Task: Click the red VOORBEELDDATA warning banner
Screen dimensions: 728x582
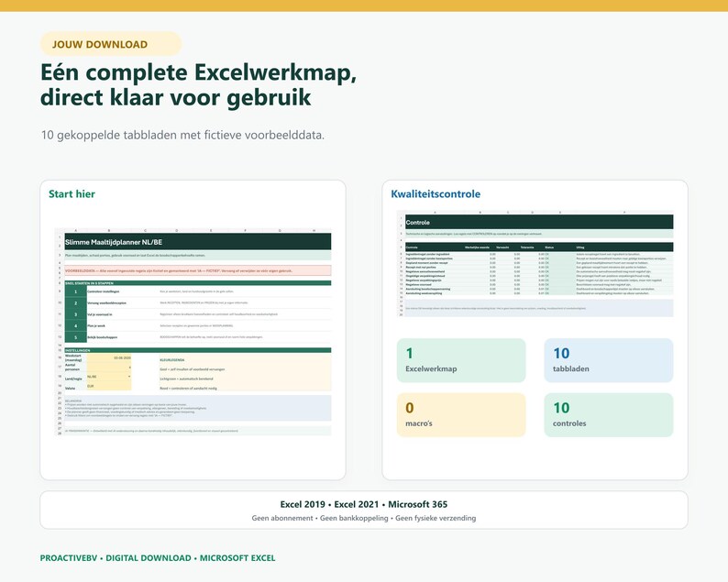Action: click(x=198, y=270)
